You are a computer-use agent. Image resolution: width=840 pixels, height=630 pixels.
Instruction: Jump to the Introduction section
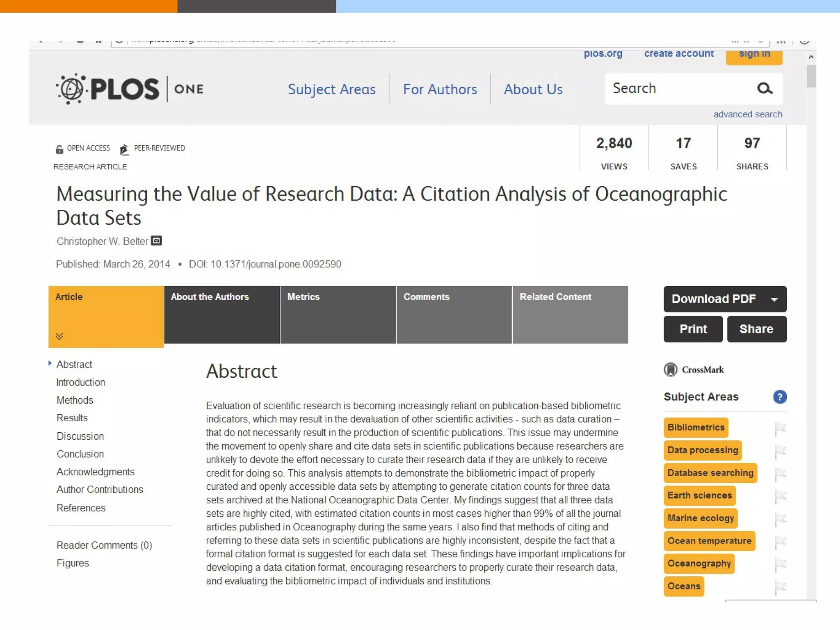click(x=80, y=382)
